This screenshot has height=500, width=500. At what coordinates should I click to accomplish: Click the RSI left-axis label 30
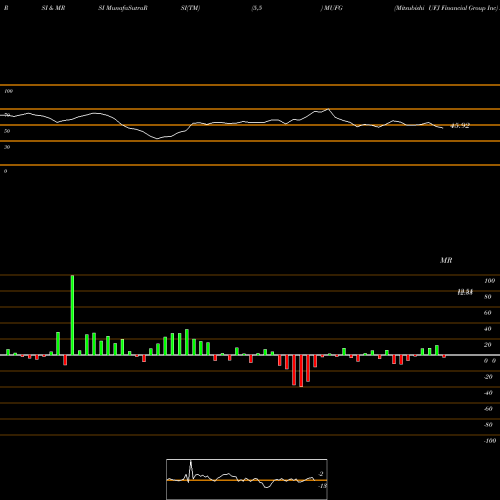click(x=7, y=147)
